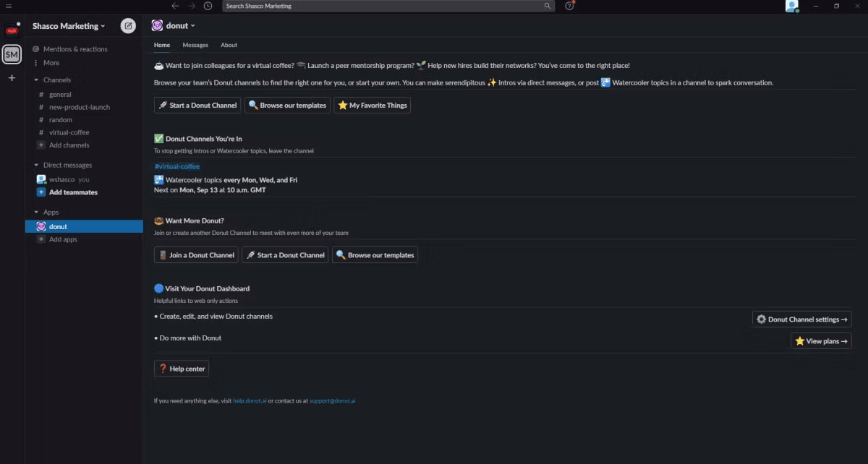The image size is (868, 464).
Task: Click Donut Channel settings button
Action: pos(801,319)
